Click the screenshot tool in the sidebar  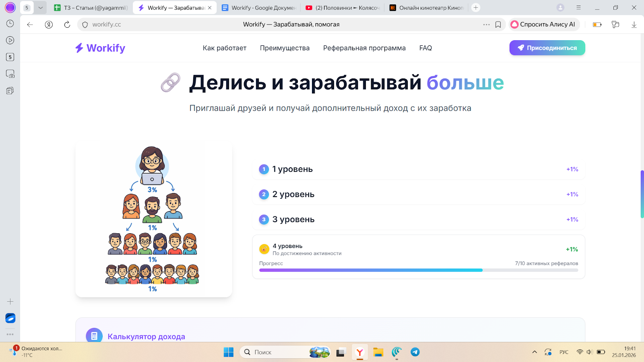[10, 74]
